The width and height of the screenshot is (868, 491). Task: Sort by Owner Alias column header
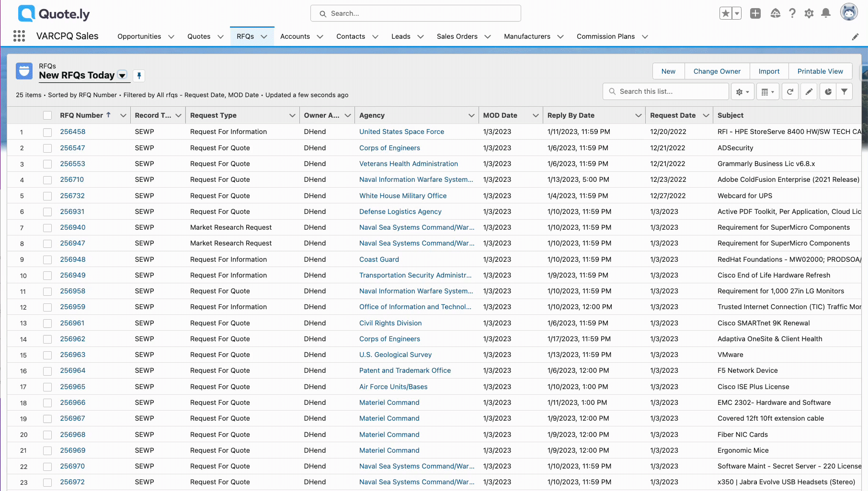click(321, 115)
